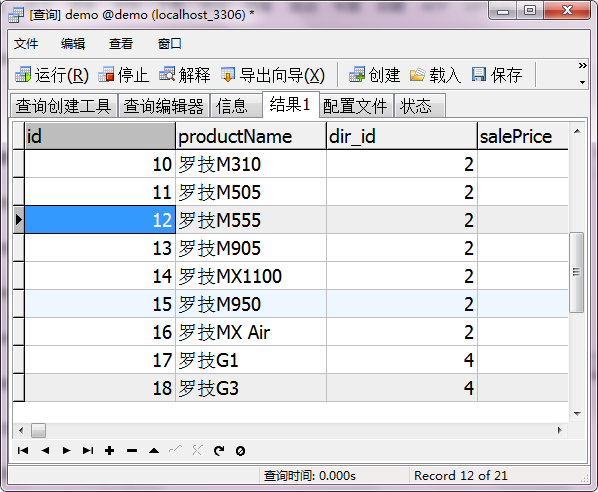Add a new record with plus icon
Image resolution: width=598 pixels, height=492 pixels.
110,451
